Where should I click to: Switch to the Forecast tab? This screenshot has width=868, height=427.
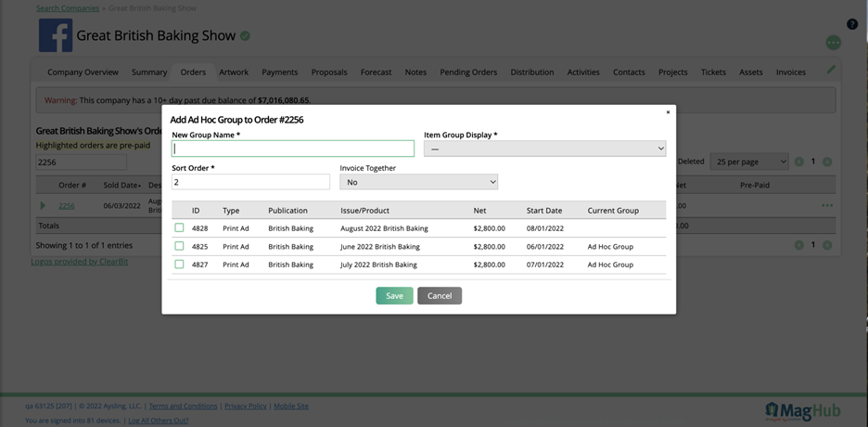pyautogui.click(x=376, y=72)
